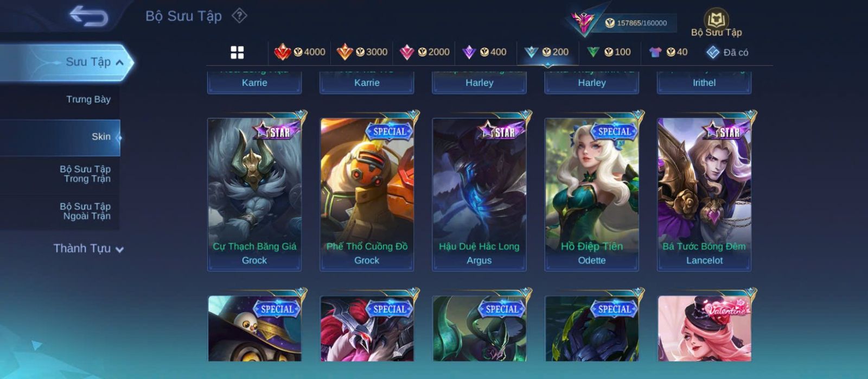Open the Bá Tước Bóng Đêm Lancelot skin

point(704,194)
